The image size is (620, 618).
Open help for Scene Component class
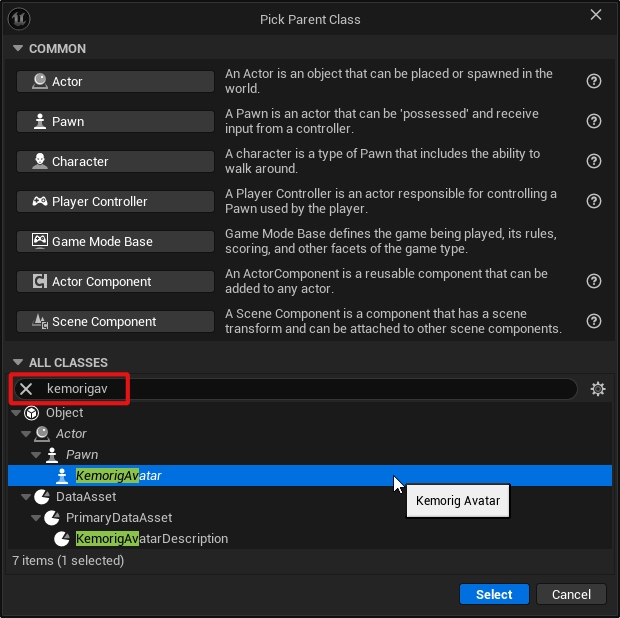594,321
